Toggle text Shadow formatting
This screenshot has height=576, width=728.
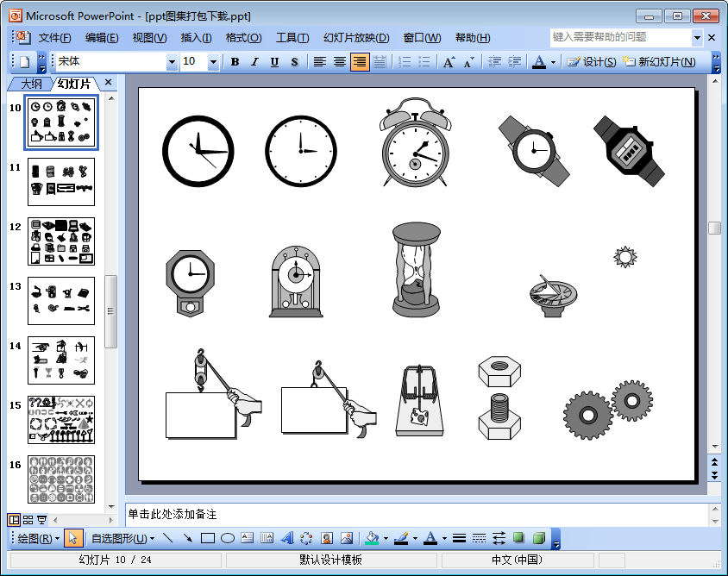[294, 62]
